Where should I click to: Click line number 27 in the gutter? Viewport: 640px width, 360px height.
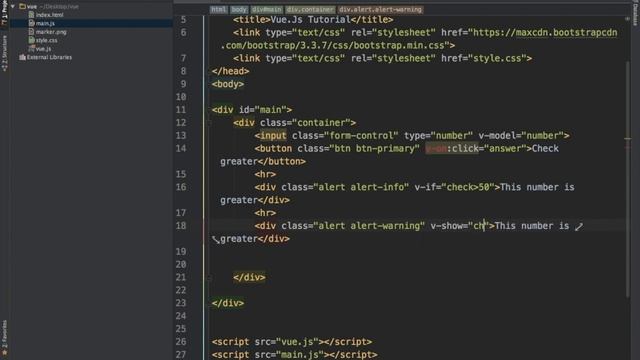[x=181, y=354]
